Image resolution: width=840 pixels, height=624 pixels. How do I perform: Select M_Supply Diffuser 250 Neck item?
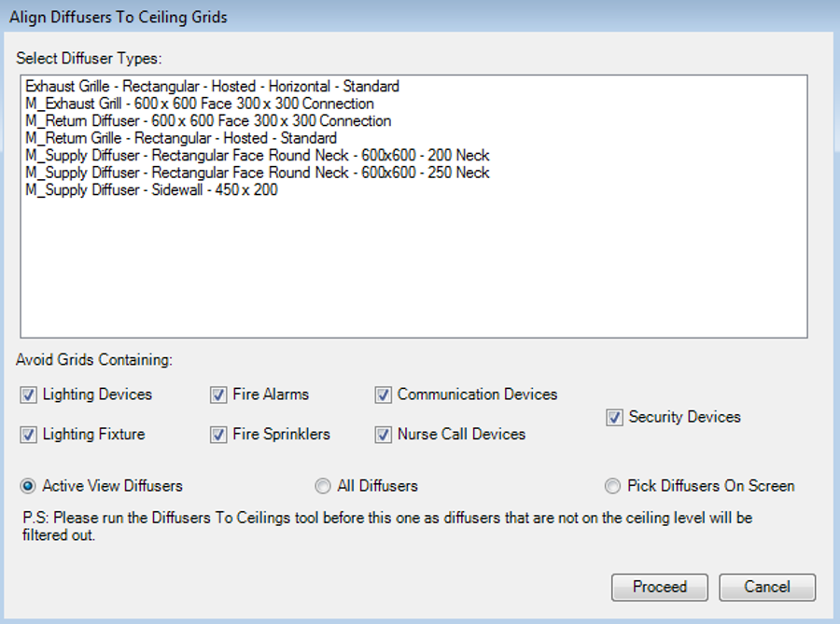pyautogui.click(x=258, y=173)
